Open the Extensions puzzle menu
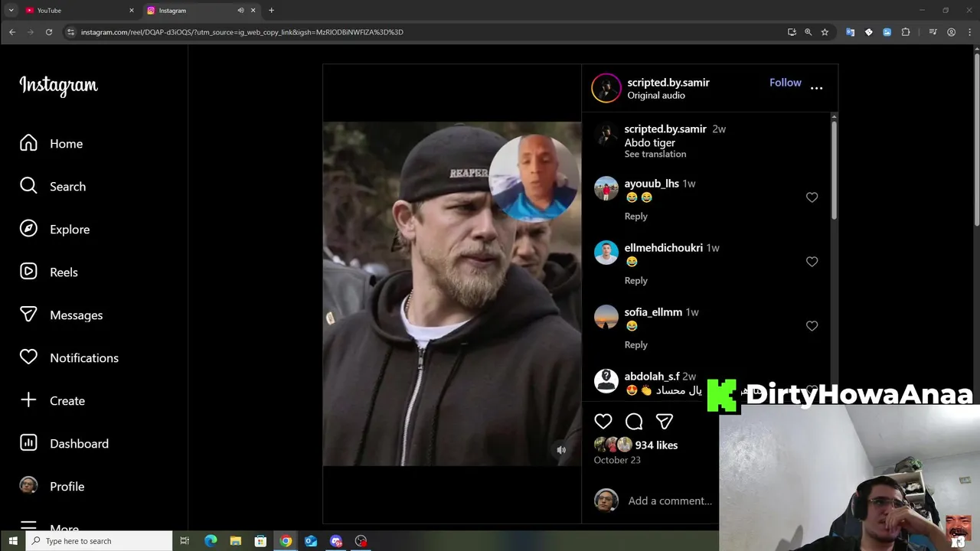The height and width of the screenshot is (551, 980). point(906,32)
